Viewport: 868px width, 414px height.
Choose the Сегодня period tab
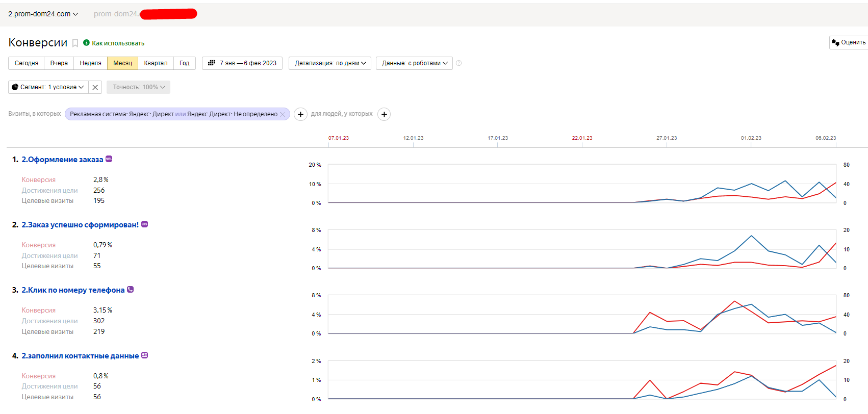point(27,63)
